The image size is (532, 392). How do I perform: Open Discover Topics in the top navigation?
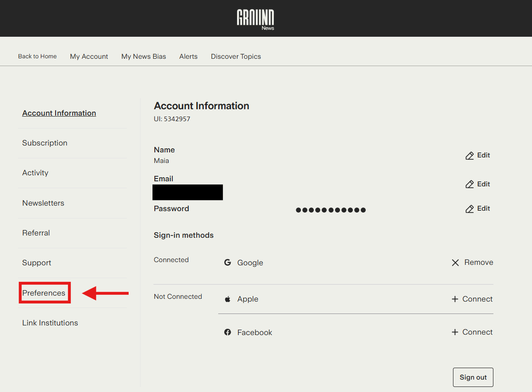(236, 56)
